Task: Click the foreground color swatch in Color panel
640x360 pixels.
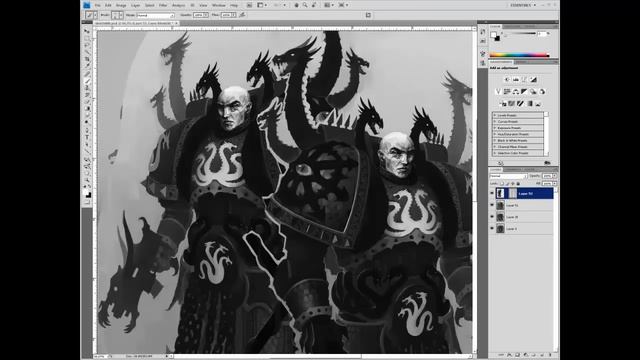Action: click(493, 34)
